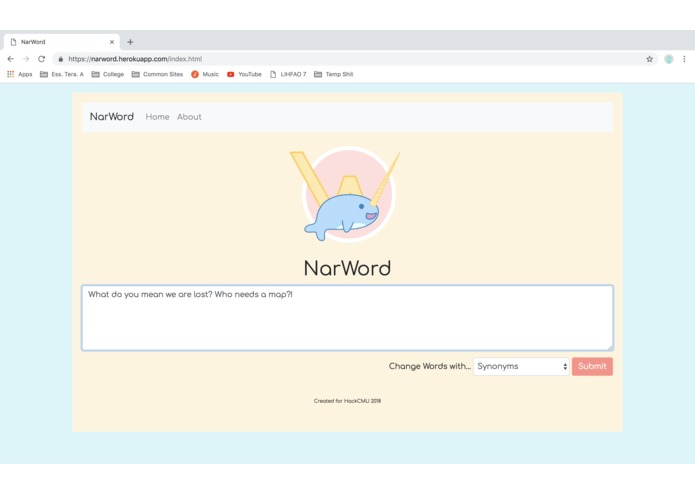Open the College bookmark folder
This screenshot has width=695, height=494.
(108, 74)
